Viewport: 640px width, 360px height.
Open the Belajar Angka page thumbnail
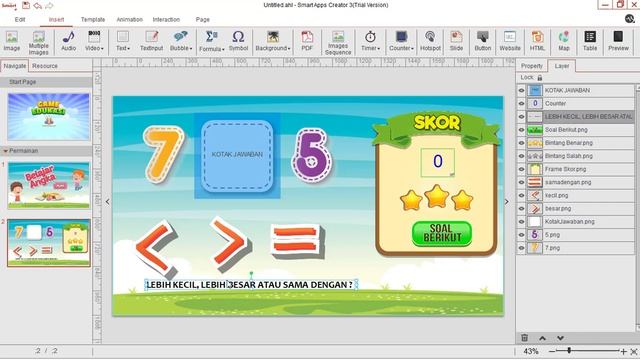click(49, 185)
